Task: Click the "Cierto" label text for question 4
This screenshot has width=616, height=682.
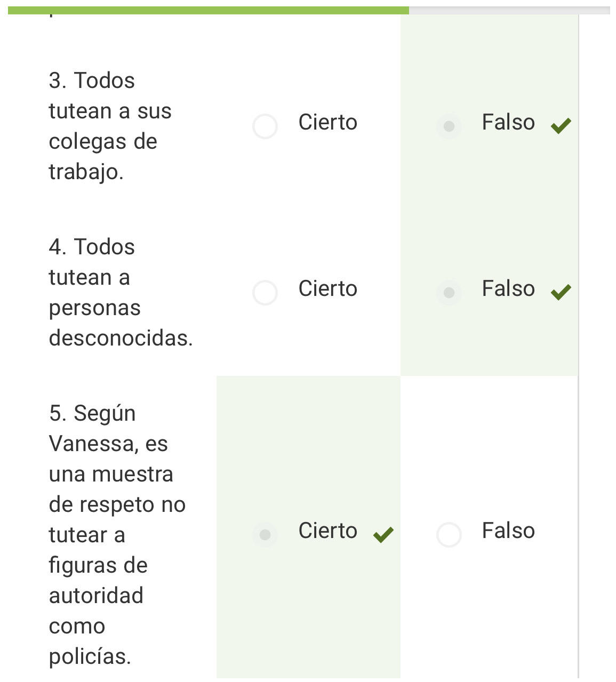Action: click(x=327, y=289)
